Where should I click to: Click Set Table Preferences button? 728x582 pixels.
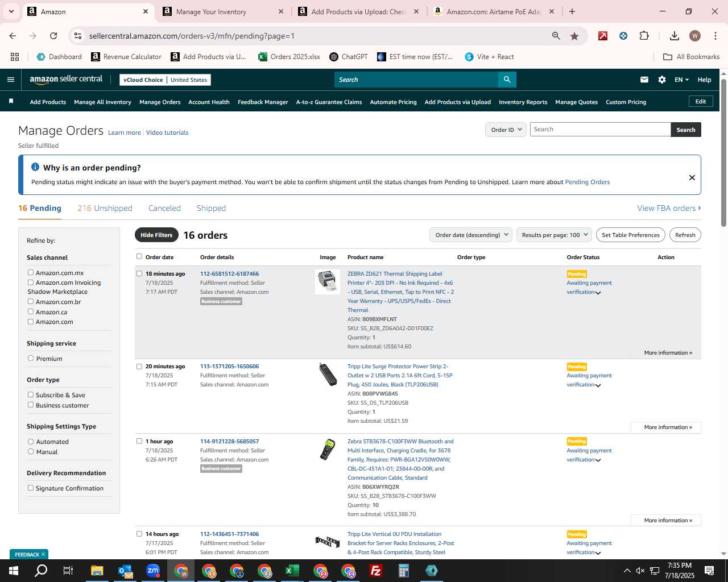pos(631,235)
